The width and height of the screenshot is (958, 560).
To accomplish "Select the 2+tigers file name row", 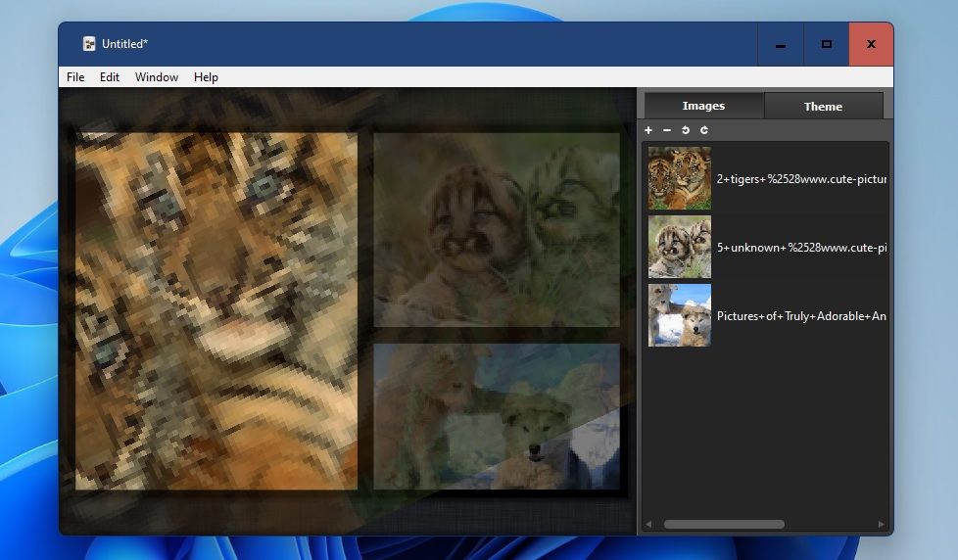I will pyautogui.click(x=801, y=179).
